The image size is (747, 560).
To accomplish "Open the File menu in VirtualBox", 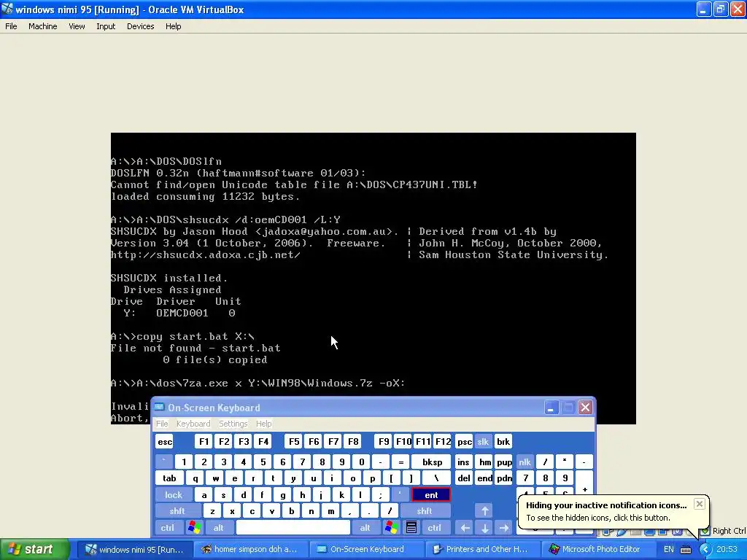I will coord(11,26).
